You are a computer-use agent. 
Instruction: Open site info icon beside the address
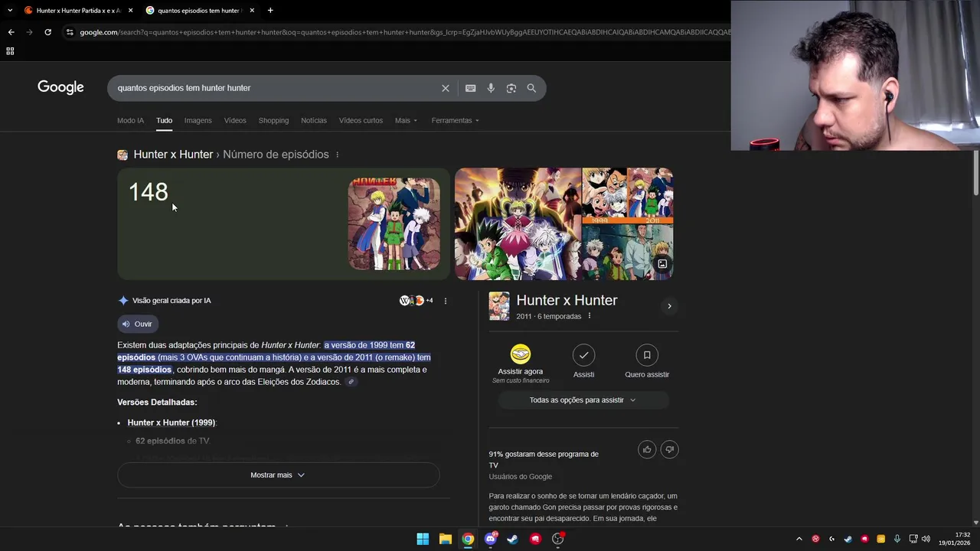(70, 32)
